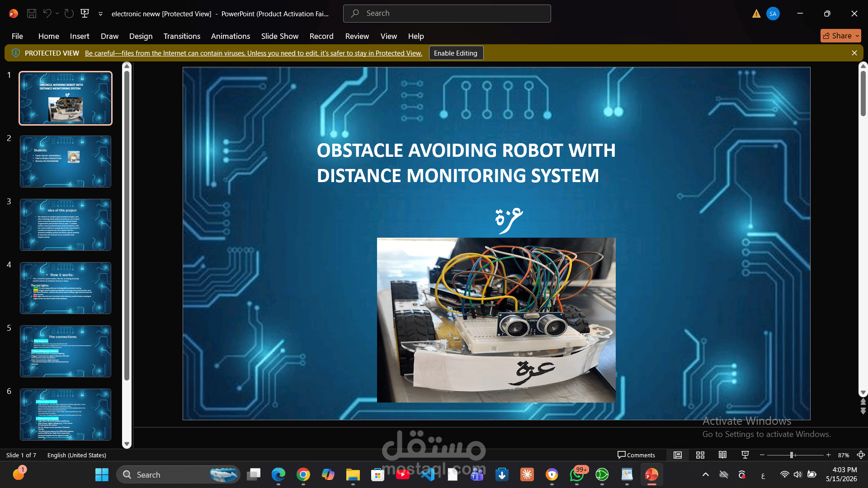The width and height of the screenshot is (868, 488).
Task: Open the Protected View warning message link
Action: [254, 53]
